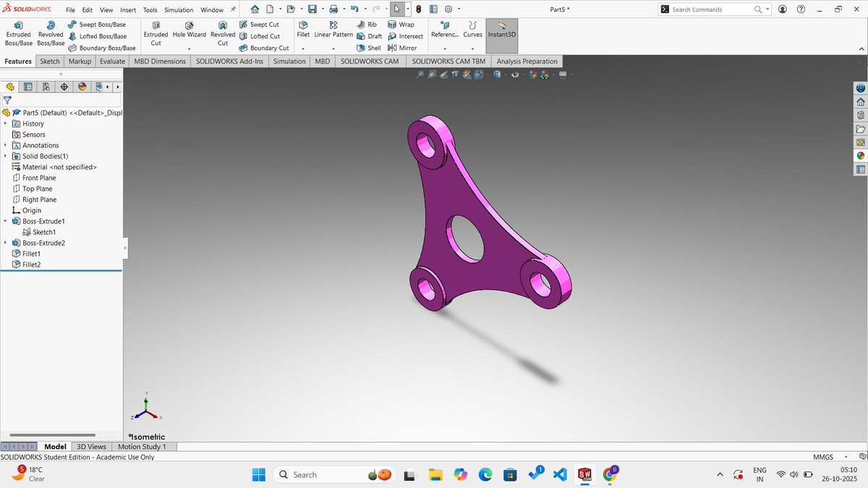The height and width of the screenshot is (488, 868).
Task: Open the Home icon in quick toolbar
Action: (255, 9)
